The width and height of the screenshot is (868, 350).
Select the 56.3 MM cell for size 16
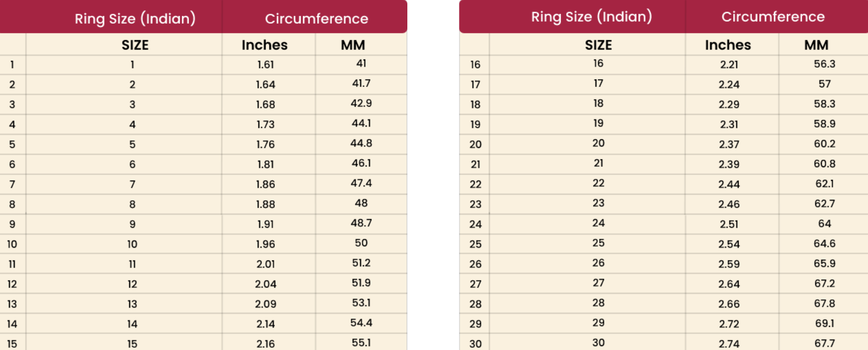[x=824, y=64]
